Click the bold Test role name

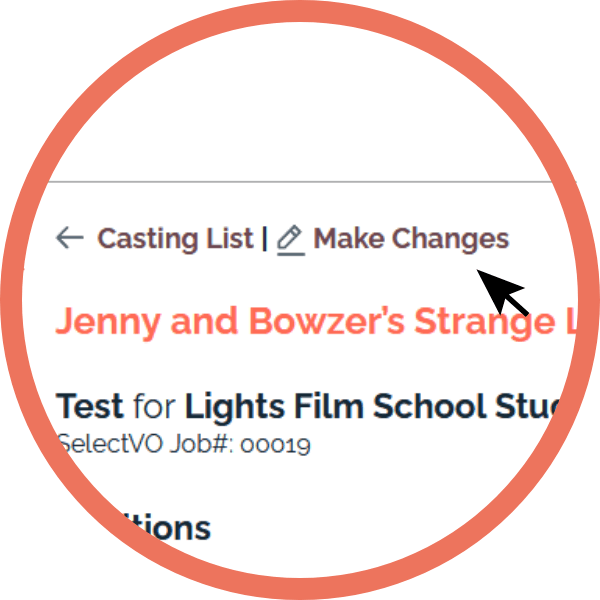89,406
